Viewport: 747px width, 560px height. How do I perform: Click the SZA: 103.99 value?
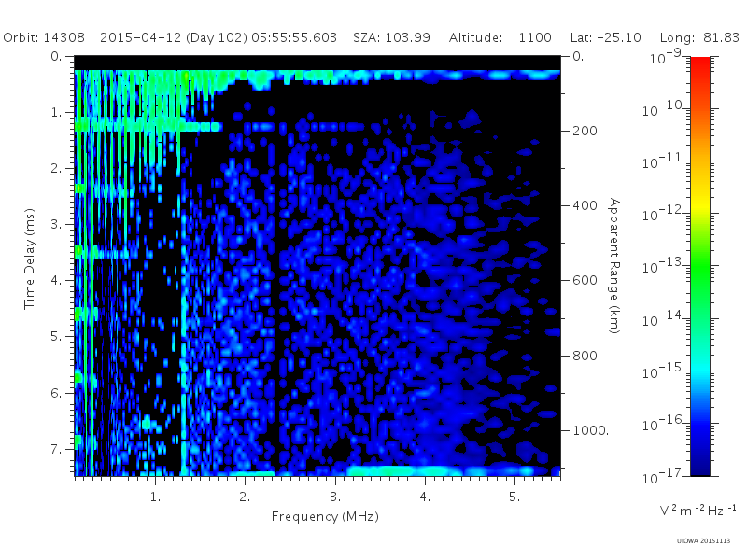[391, 37]
